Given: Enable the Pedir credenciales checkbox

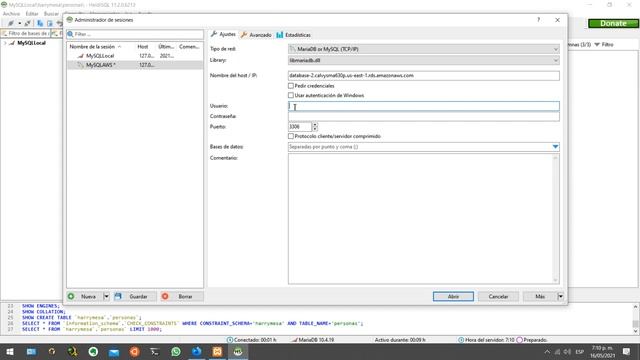Looking at the screenshot, I should tap(291, 86).
